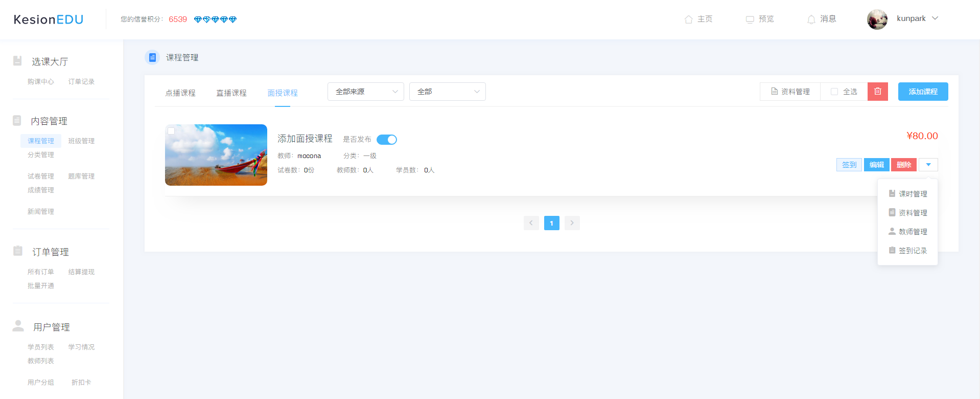Click the 添加课程 button
The height and width of the screenshot is (399, 980).
coord(923,92)
